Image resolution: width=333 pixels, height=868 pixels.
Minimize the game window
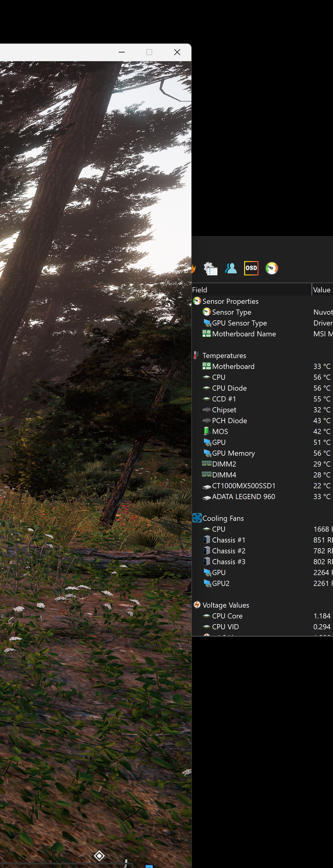coord(122,52)
